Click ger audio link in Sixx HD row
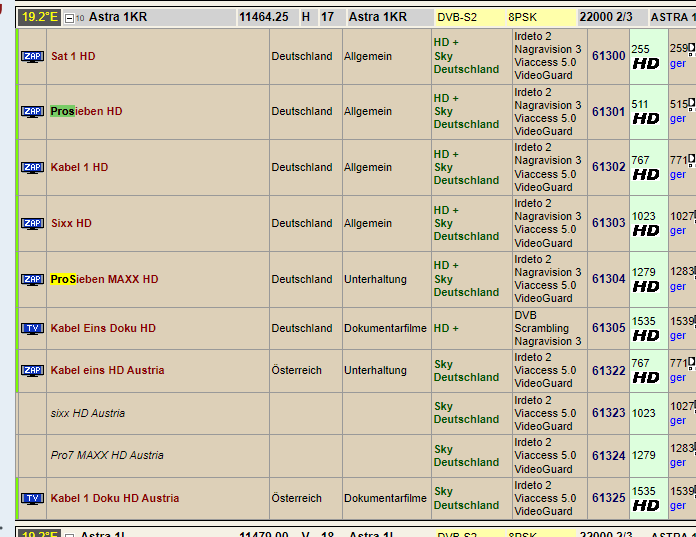This screenshot has height=537, width=696. point(678,231)
